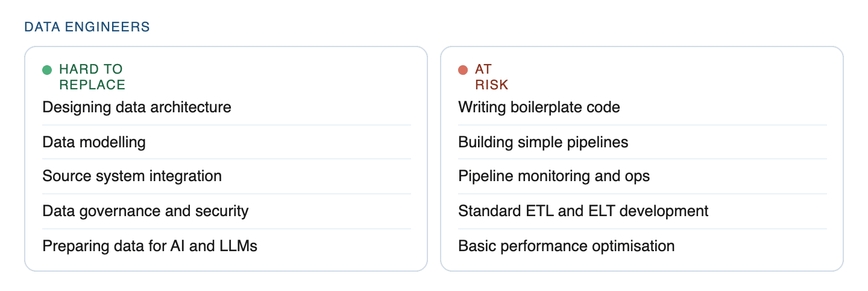Select Writing boilerplate code
Screen dimensions: 868x291
[539, 107]
